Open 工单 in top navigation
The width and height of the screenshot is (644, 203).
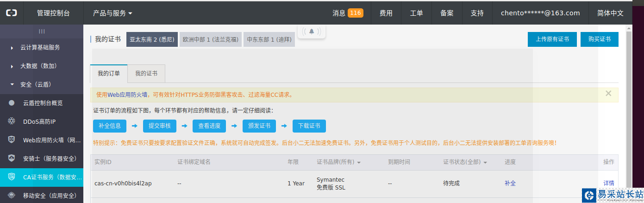[x=417, y=13]
